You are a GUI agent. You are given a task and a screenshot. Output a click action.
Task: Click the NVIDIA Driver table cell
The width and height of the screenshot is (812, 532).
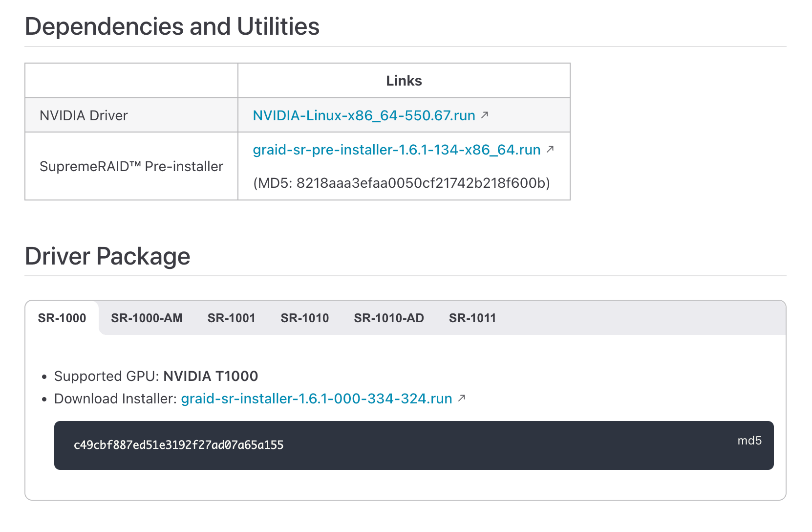click(84, 115)
